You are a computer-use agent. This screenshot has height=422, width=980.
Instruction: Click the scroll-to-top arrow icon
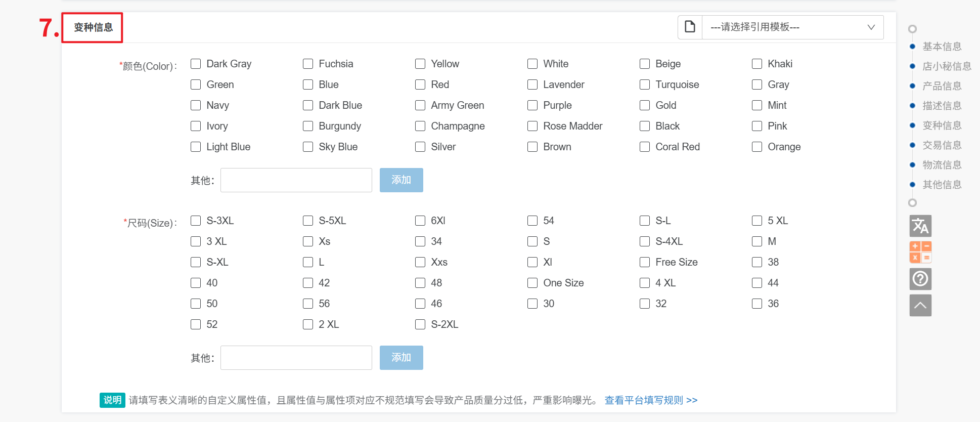point(920,306)
